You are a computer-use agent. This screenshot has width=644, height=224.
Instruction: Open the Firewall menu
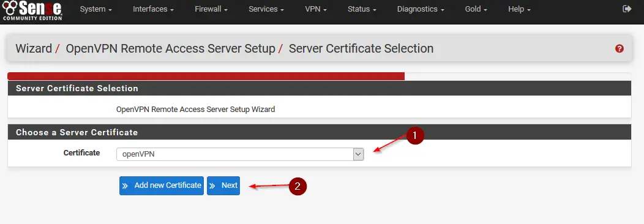click(211, 9)
